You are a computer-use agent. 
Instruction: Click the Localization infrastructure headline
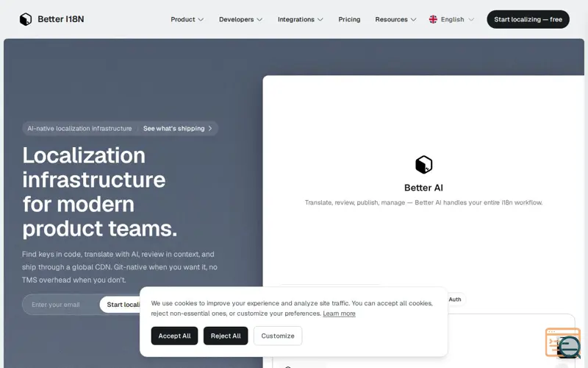100,192
